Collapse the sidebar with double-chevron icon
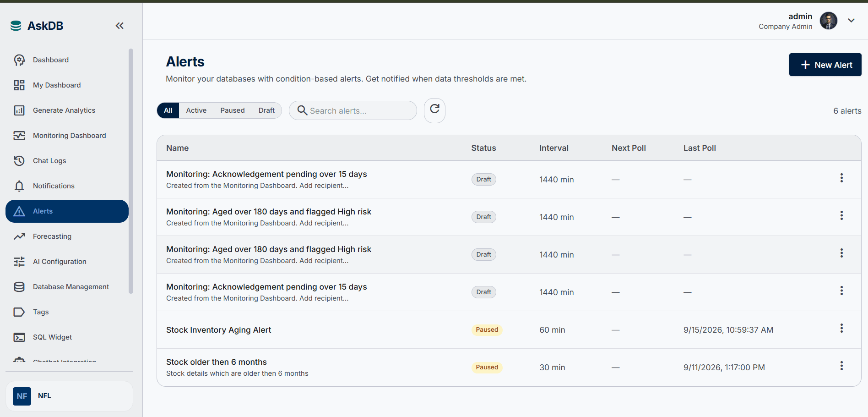 [x=119, y=26]
